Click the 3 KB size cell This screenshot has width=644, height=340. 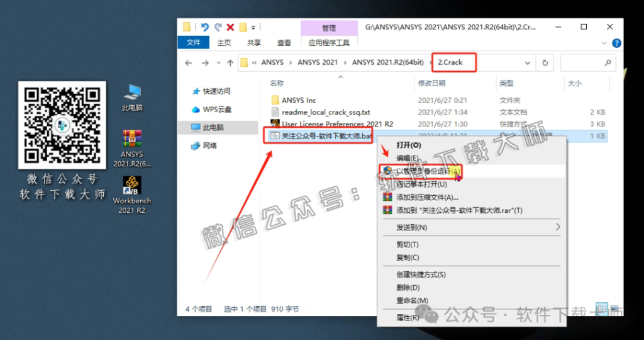(597, 124)
